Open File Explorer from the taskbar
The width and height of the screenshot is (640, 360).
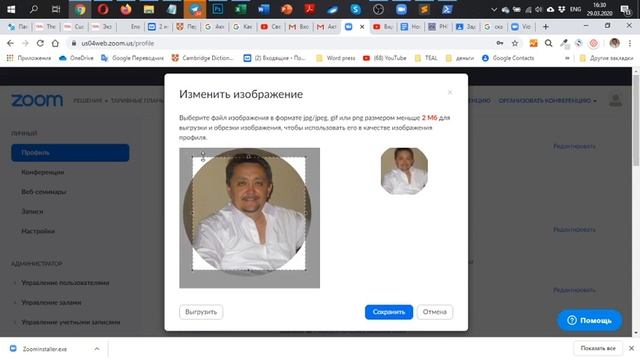click(x=149, y=9)
